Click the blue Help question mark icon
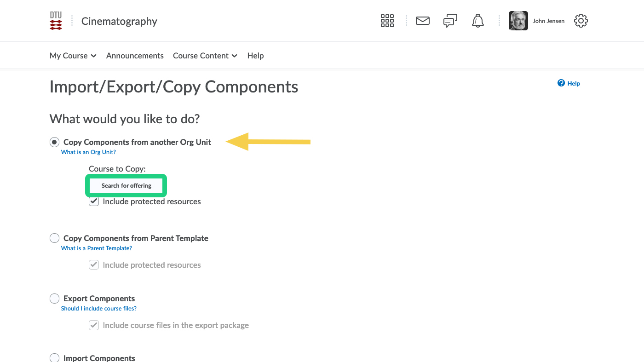This screenshot has height=362, width=644. pos(561,83)
